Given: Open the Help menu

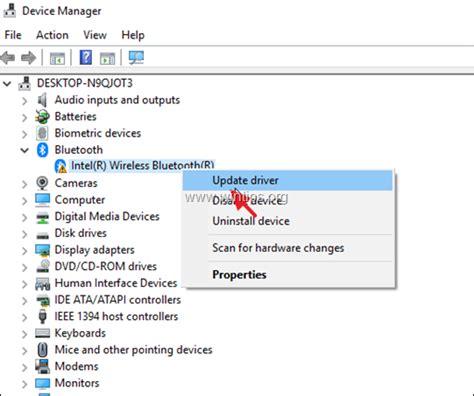Looking at the screenshot, I should (x=133, y=35).
